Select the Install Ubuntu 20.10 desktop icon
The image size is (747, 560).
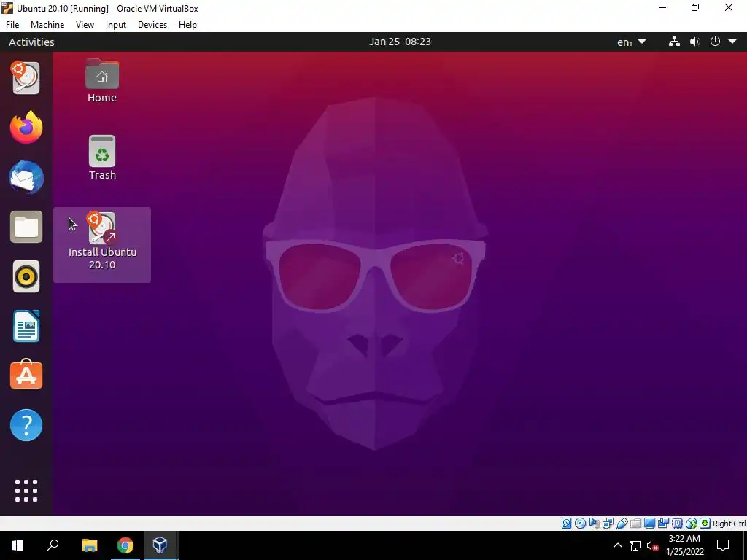102,245
